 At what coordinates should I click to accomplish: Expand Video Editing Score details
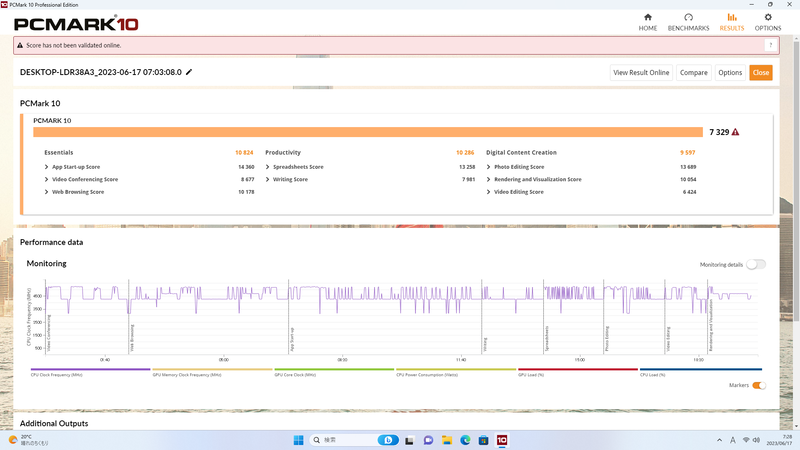(x=488, y=192)
